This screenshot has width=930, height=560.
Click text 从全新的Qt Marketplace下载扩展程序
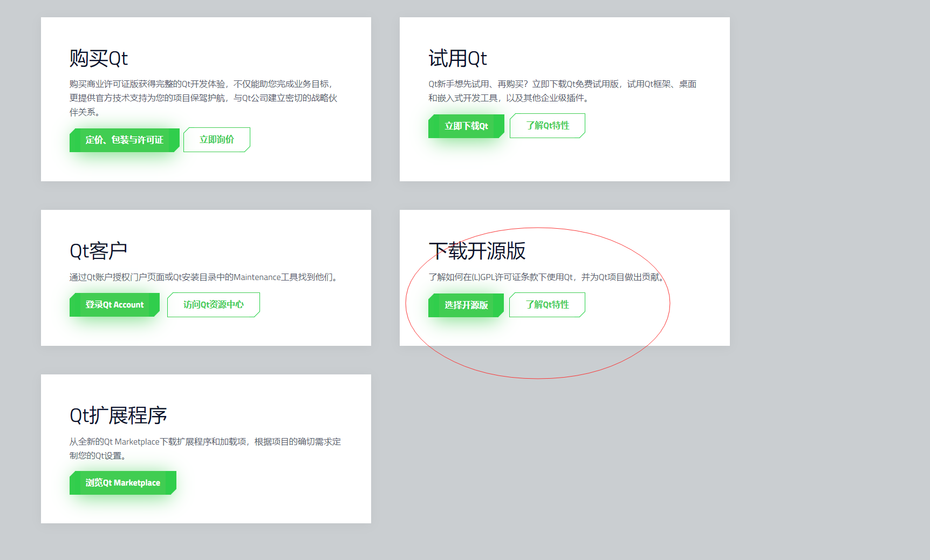pyautogui.click(x=205, y=449)
